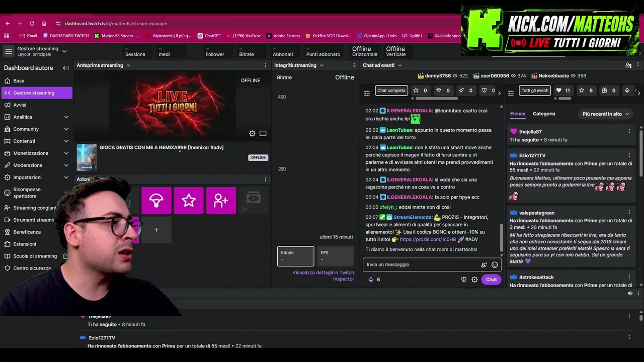Expand the Chat ed eventi dropdown
This screenshot has height=362, width=644.
[399, 65]
